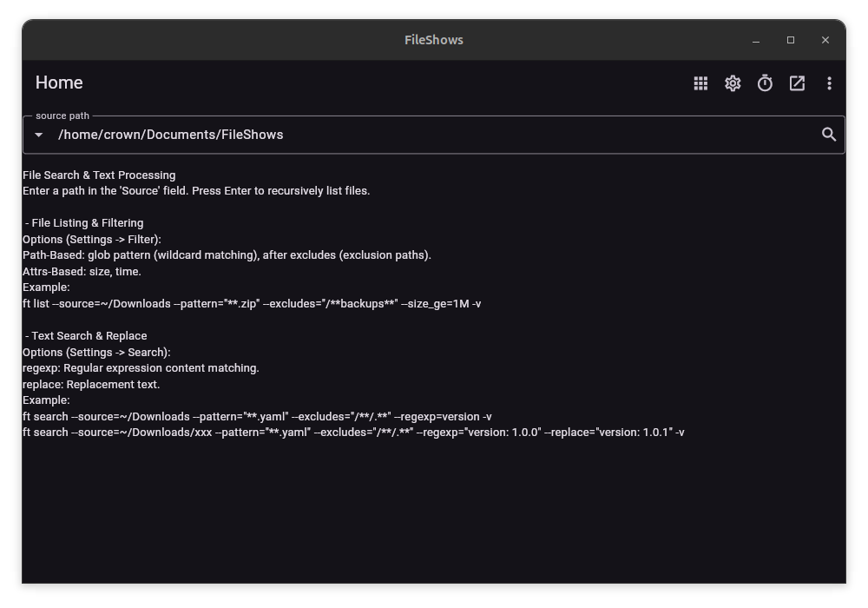Click the stopwatch timer icon
This screenshot has height=608, width=868.
(765, 83)
